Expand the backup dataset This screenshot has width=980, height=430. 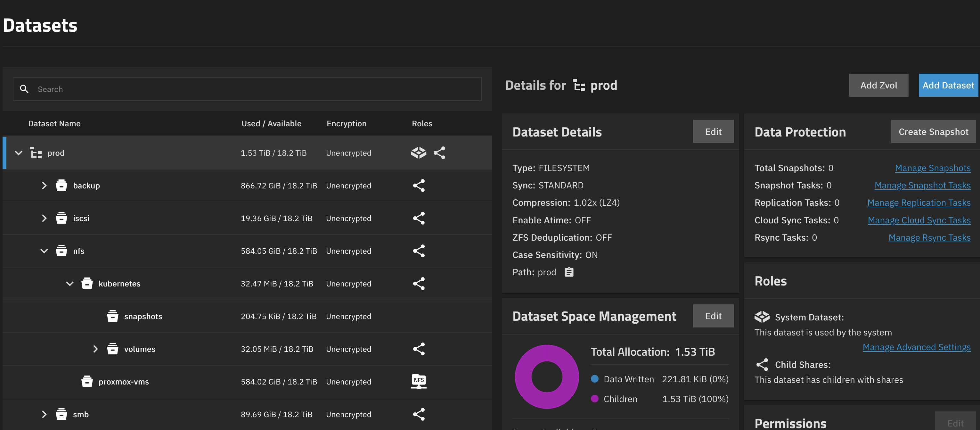[x=44, y=185]
